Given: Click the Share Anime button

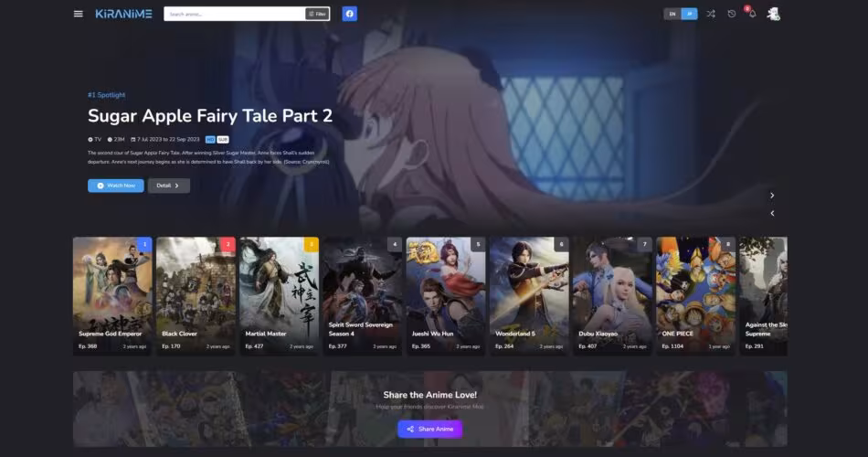Looking at the screenshot, I should point(429,430).
